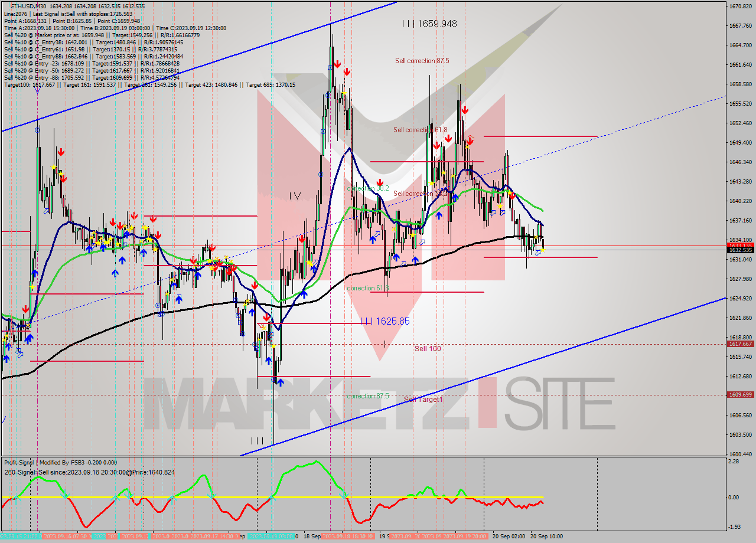Screen dimensions: 756x543
Task: Click the 'I V' wave label
Action: [295, 195]
